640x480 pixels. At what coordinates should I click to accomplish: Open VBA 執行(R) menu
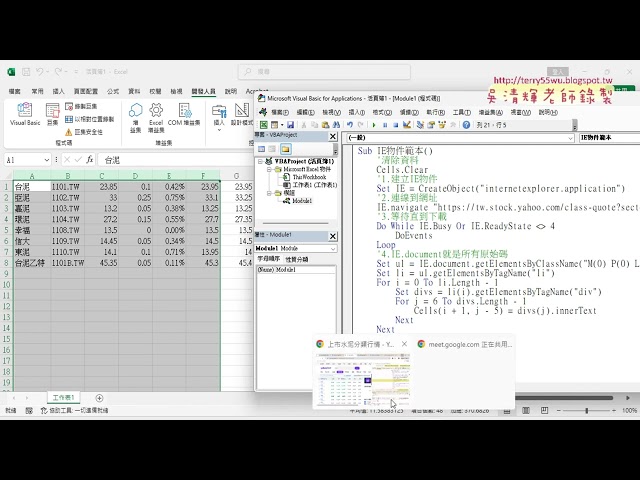point(436,112)
